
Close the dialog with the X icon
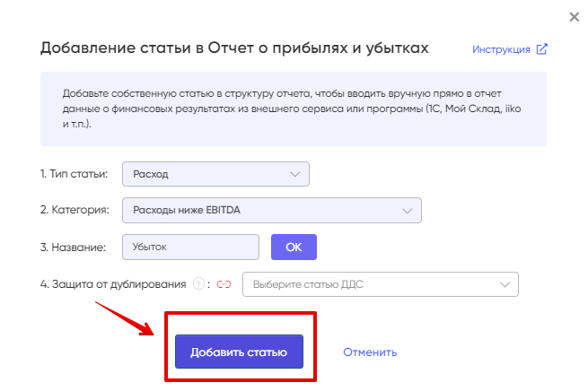pyautogui.click(x=575, y=17)
